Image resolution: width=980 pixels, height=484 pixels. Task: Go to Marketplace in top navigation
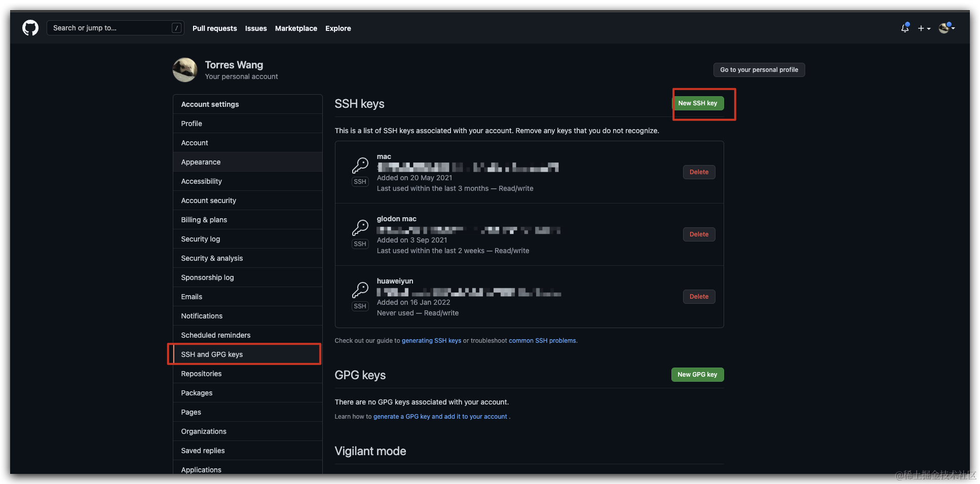[x=296, y=28]
